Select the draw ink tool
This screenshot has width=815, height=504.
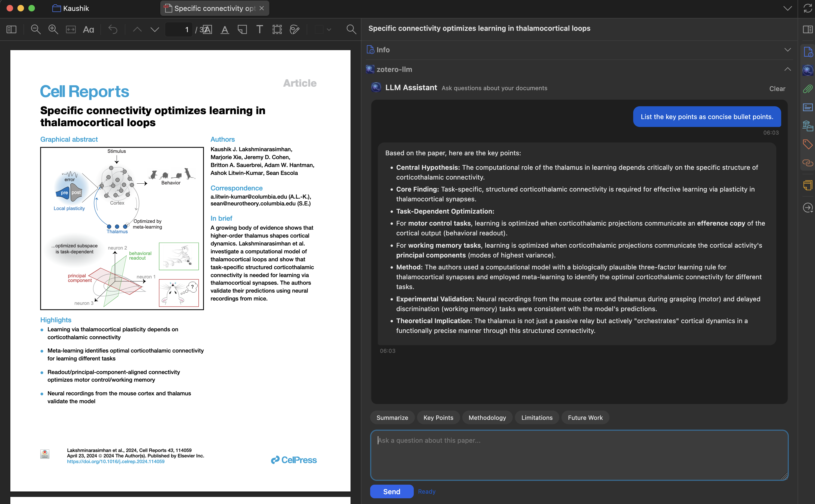[x=294, y=30]
